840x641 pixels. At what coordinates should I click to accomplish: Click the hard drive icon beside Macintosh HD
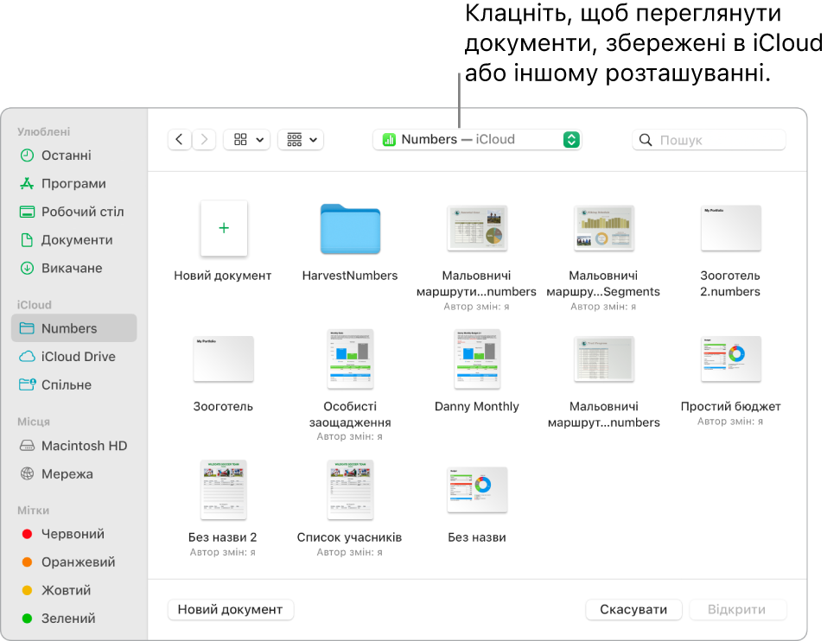pyautogui.click(x=27, y=446)
